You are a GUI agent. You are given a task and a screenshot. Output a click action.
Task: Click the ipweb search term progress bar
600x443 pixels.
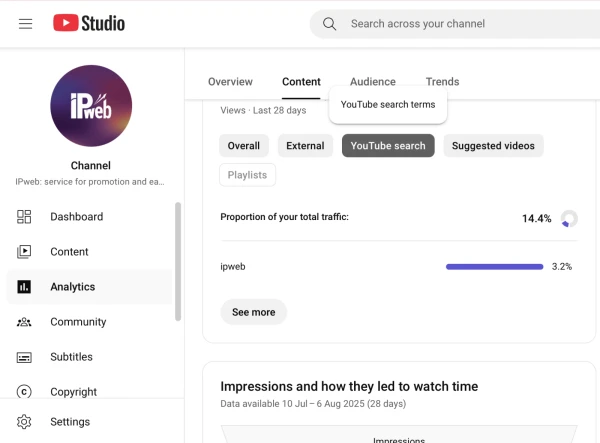pos(494,267)
